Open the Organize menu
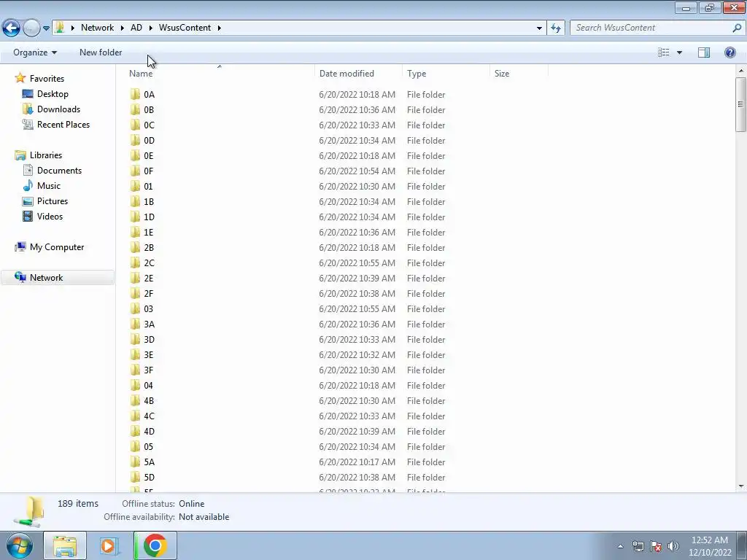The image size is (747, 560). pyautogui.click(x=35, y=52)
